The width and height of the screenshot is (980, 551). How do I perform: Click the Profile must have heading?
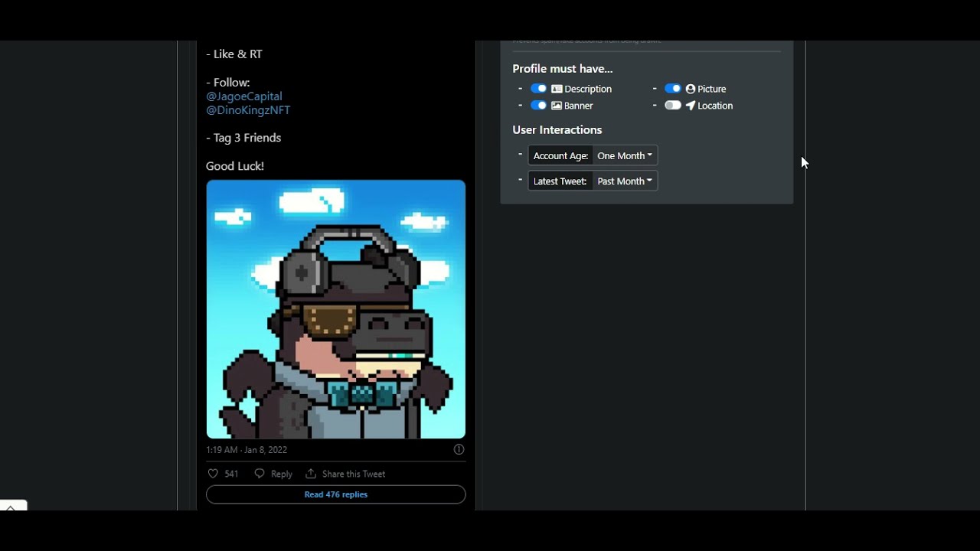point(563,69)
